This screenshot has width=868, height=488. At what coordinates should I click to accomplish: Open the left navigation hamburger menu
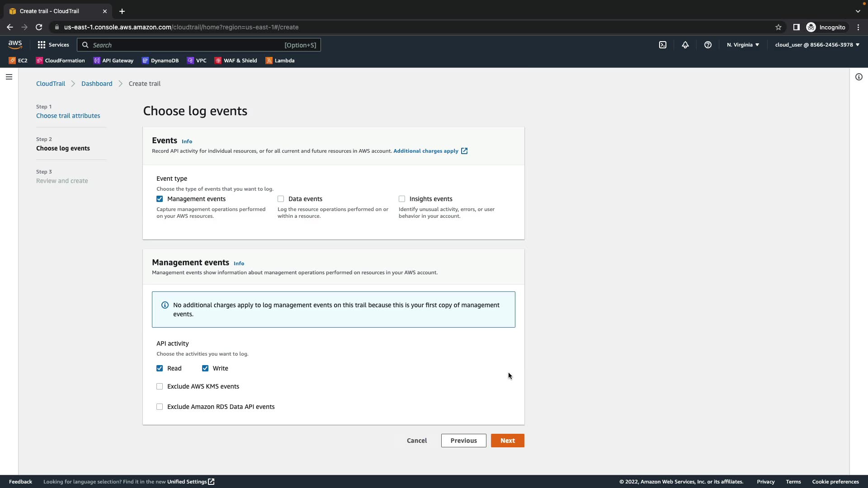(x=9, y=77)
